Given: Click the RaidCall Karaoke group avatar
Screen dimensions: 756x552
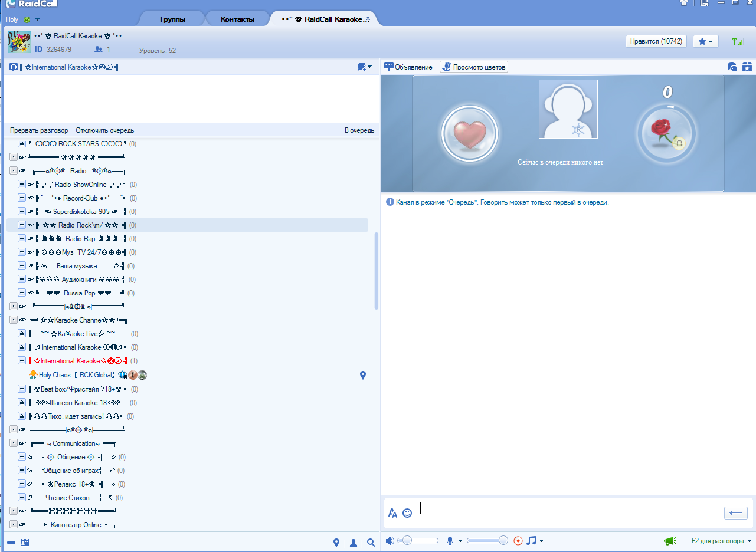Looking at the screenshot, I should point(19,42).
